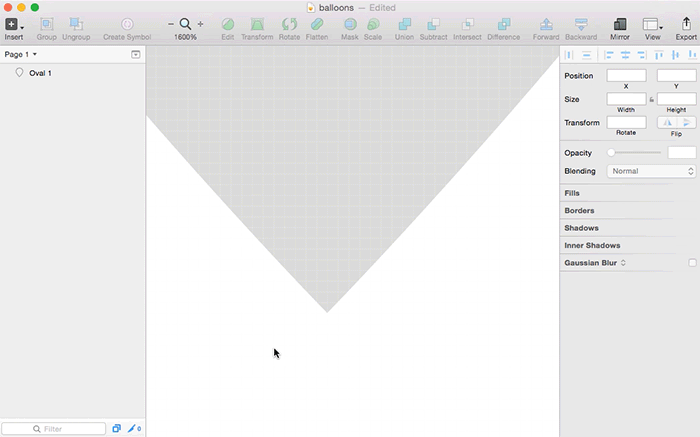Move layer Forward
This screenshot has width=700, height=437.
(x=546, y=24)
